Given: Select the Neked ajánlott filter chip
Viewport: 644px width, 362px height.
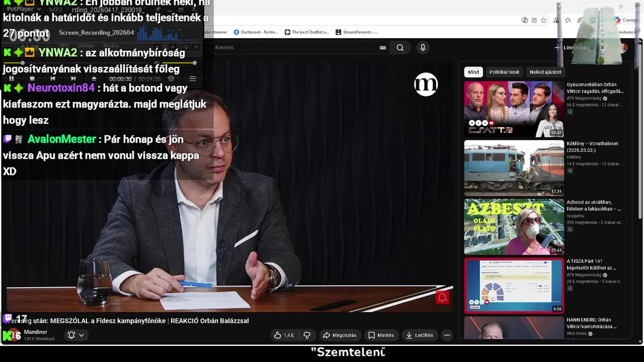Looking at the screenshot, I should click(x=545, y=72).
